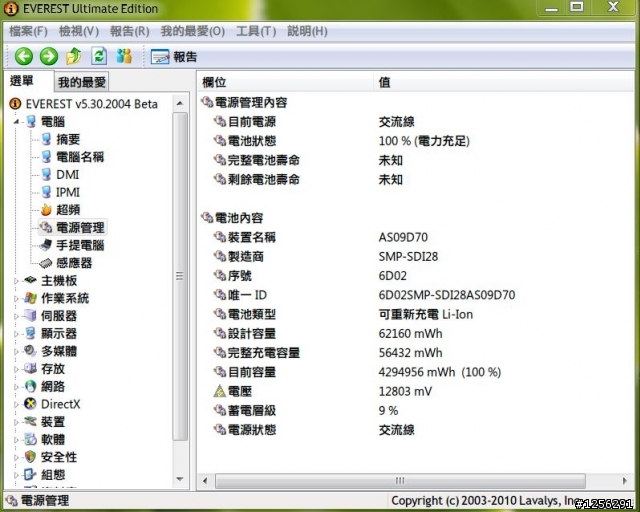Click the 裝置 devices icon

point(31,421)
